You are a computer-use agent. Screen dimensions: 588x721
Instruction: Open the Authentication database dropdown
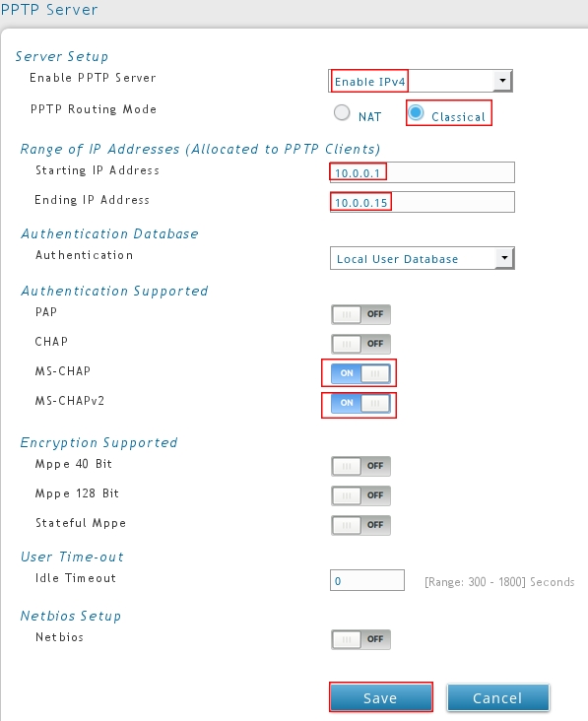pyautogui.click(x=422, y=258)
